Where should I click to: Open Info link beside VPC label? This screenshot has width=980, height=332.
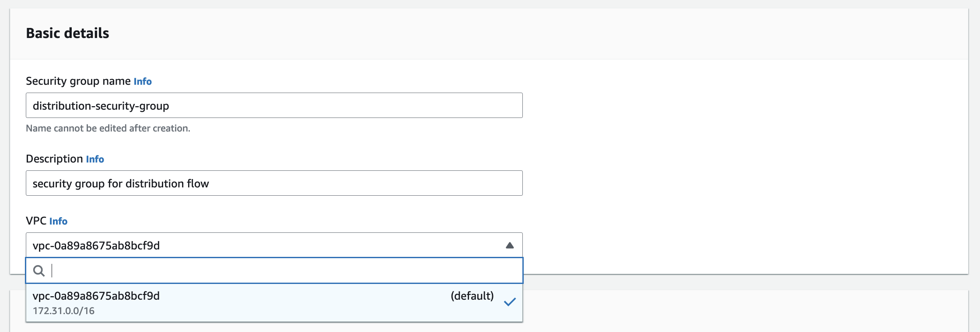(x=58, y=221)
